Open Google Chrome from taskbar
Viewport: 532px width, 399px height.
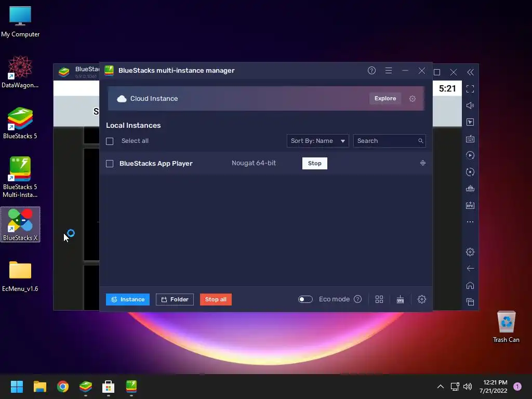tap(63, 387)
